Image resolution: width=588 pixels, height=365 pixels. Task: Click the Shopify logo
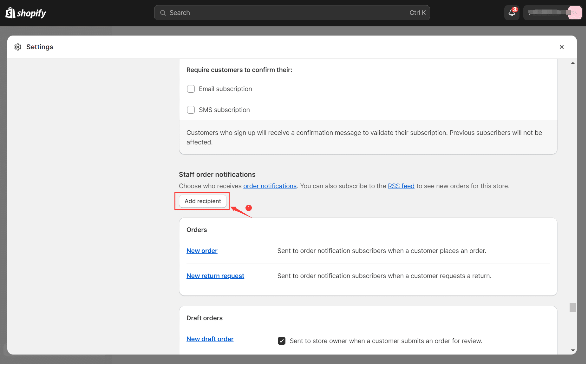point(26,13)
